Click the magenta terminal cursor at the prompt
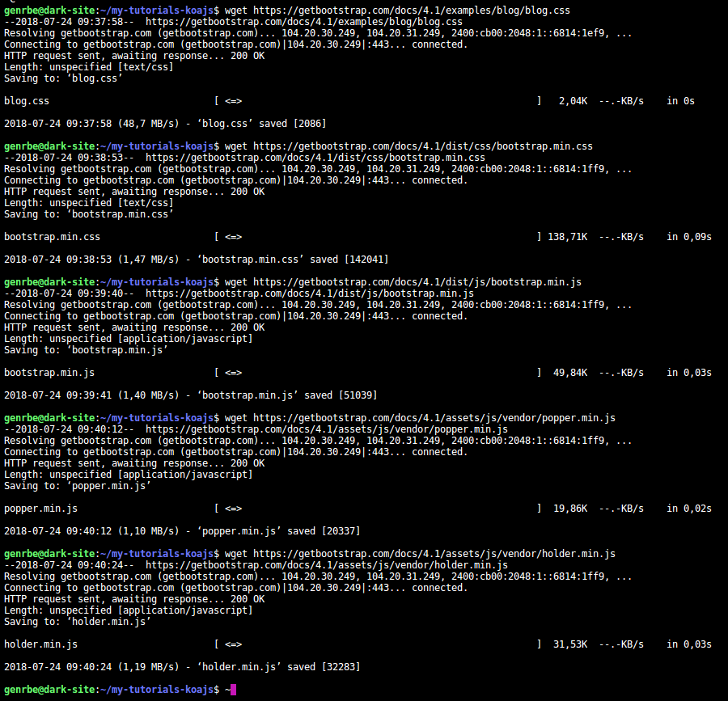This screenshot has width=728, height=701. 233,690
